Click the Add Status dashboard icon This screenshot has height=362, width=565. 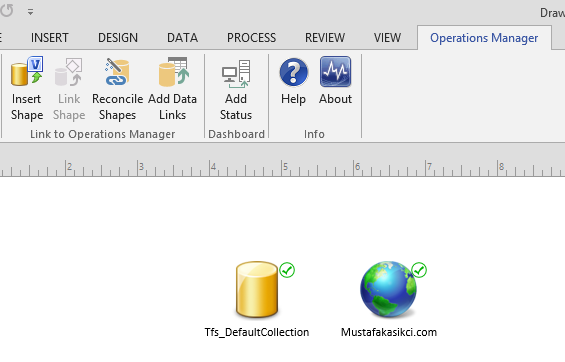point(236,74)
